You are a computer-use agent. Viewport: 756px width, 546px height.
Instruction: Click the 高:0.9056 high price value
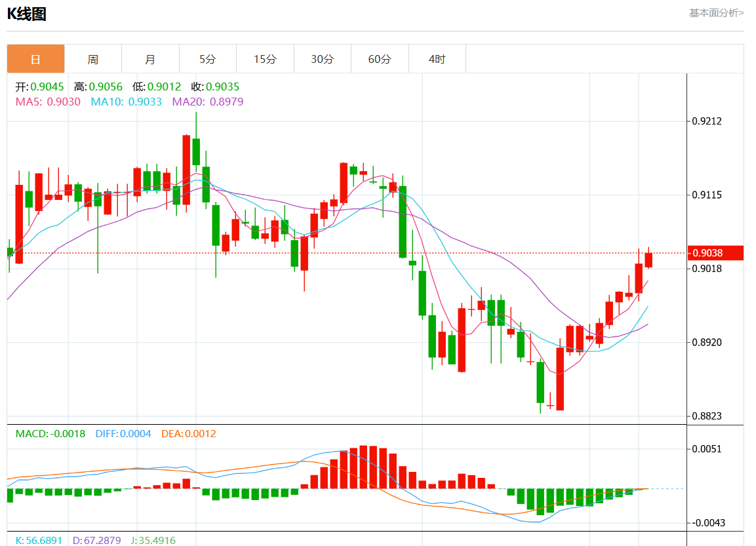pyautogui.click(x=98, y=87)
